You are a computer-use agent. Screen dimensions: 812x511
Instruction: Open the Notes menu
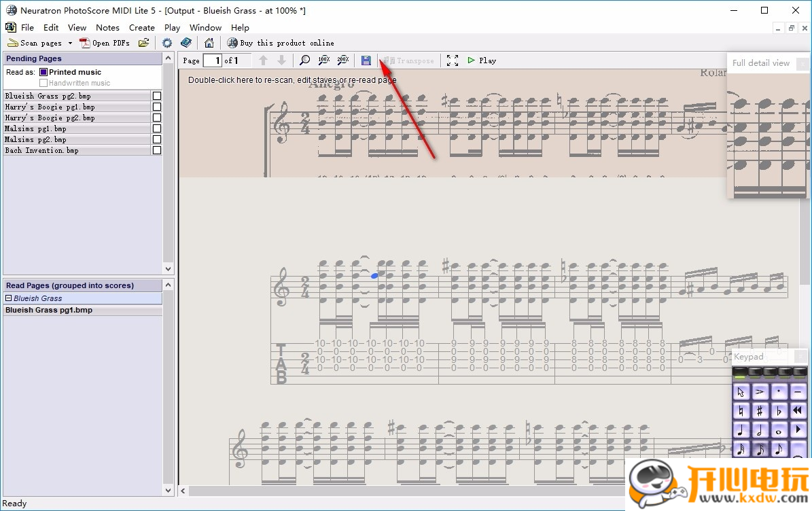coord(107,28)
